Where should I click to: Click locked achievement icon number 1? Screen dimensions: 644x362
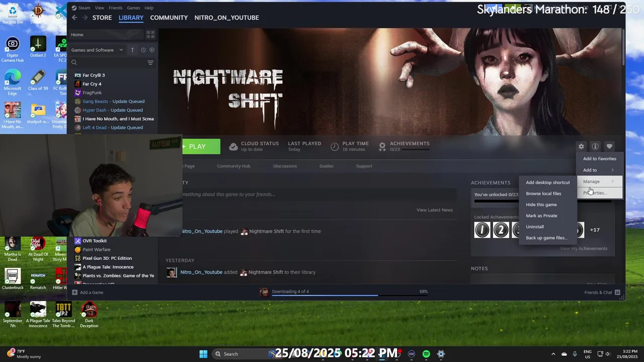coord(482,230)
